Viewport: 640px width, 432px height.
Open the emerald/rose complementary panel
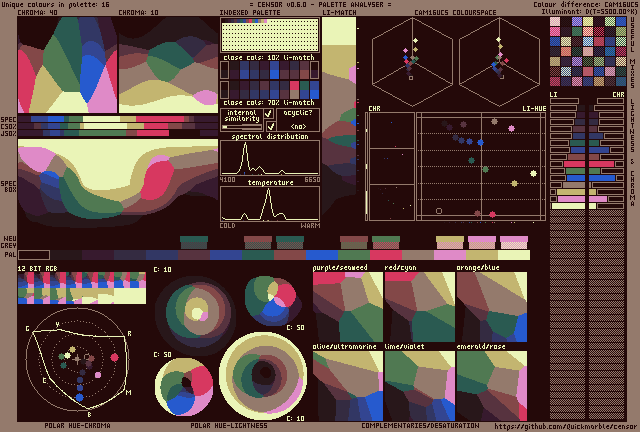pos(492,386)
